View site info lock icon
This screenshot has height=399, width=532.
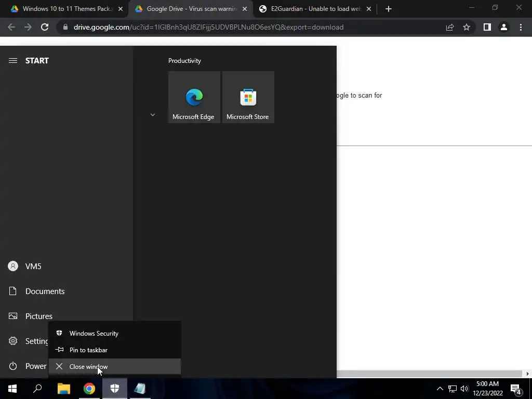[x=65, y=27]
